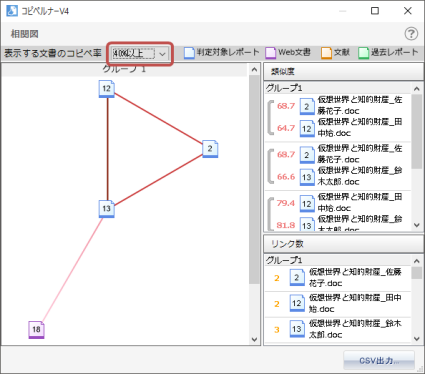425x374 pixels.
Task: Click 仮想世界と知的財産_田中始.doc in リンク数 list
Action: (355, 303)
